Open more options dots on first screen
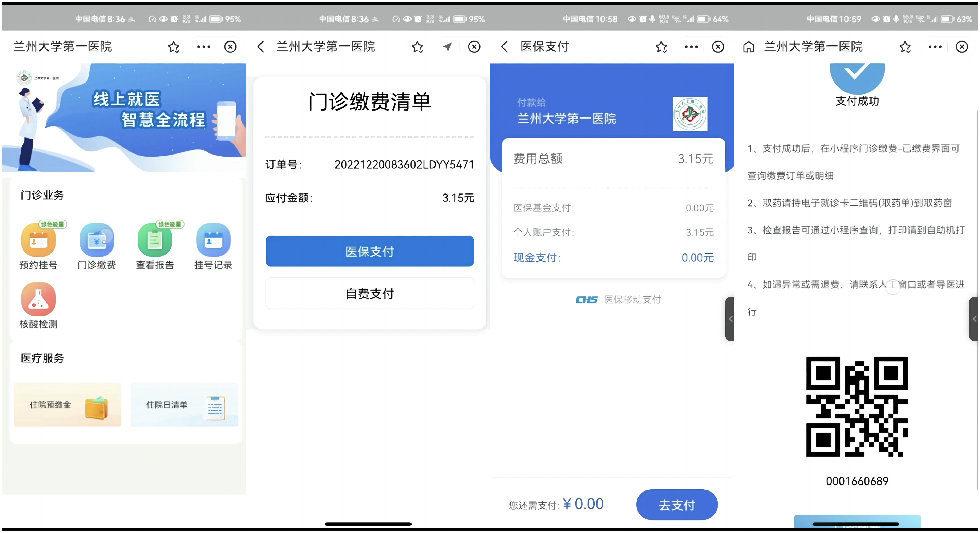The height and width of the screenshot is (533, 980). pyautogui.click(x=203, y=47)
